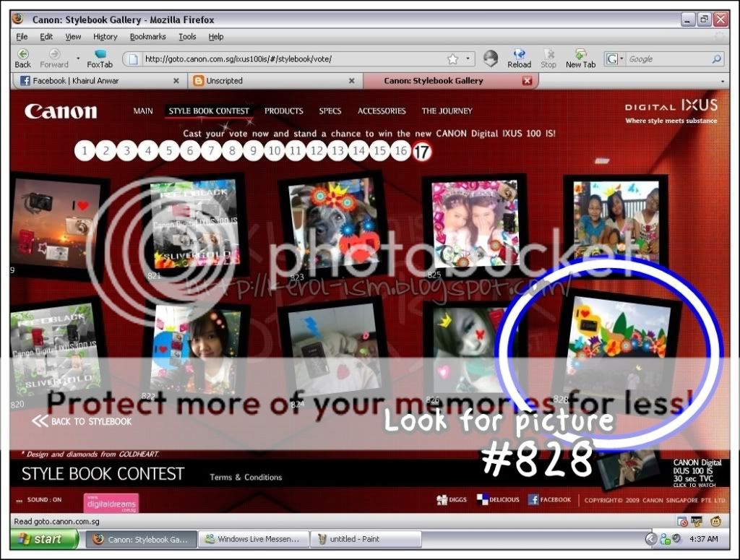Share the page on Facebook
Image resolution: width=740 pixels, height=560 pixels.
click(x=549, y=499)
